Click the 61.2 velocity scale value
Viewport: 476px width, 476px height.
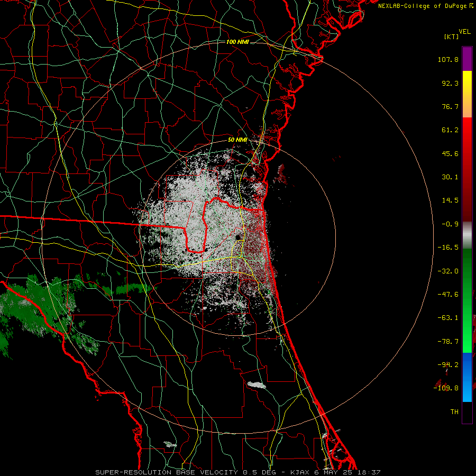coord(450,130)
